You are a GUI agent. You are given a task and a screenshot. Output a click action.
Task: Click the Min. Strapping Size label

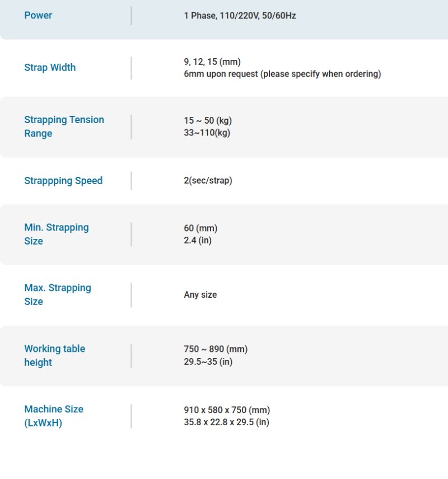pyautogui.click(x=56, y=234)
